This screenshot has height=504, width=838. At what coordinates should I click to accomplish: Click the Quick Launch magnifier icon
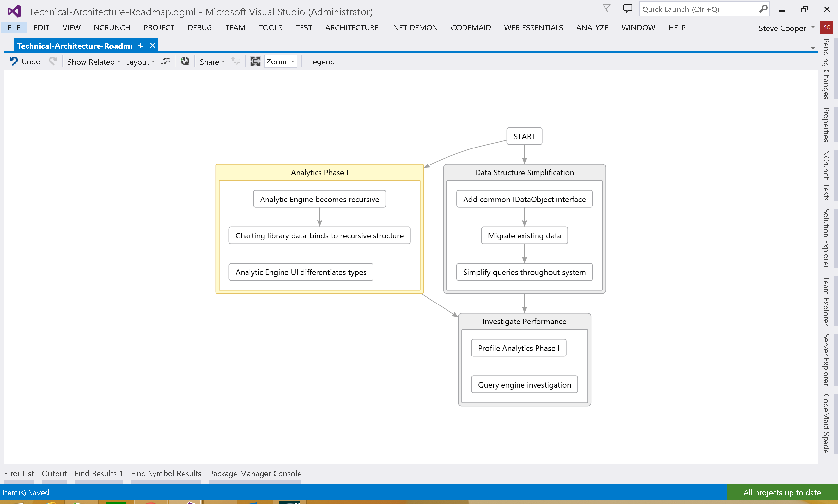click(763, 9)
